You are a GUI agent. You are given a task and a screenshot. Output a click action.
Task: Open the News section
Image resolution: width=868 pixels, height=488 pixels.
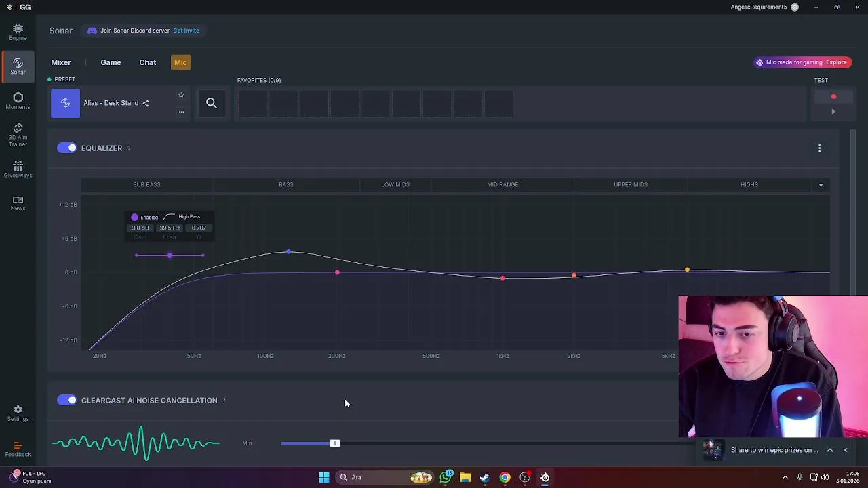click(x=18, y=203)
